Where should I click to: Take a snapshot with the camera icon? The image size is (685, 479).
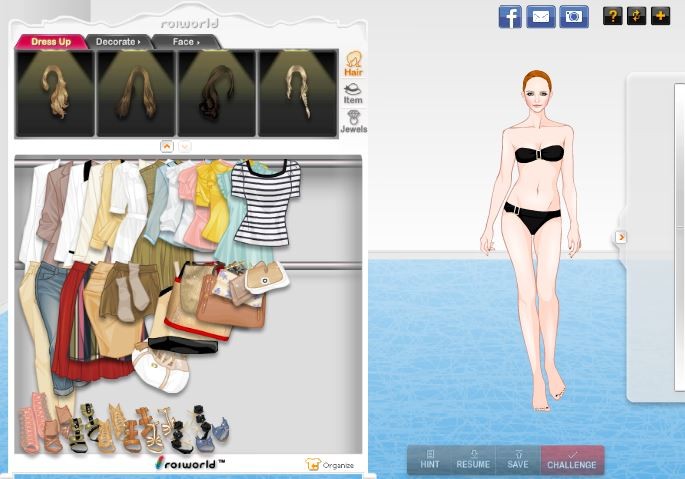click(574, 17)
